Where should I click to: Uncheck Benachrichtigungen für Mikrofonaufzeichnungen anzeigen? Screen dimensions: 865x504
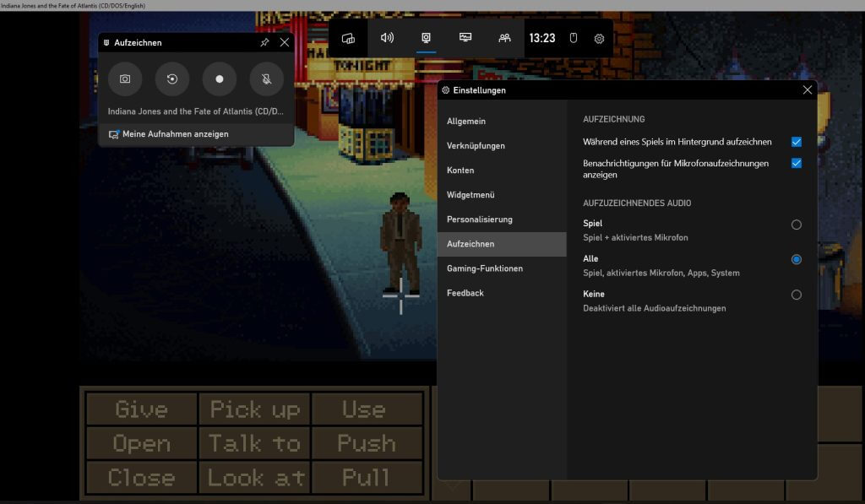pyautogui.click(x=796, y=163)
